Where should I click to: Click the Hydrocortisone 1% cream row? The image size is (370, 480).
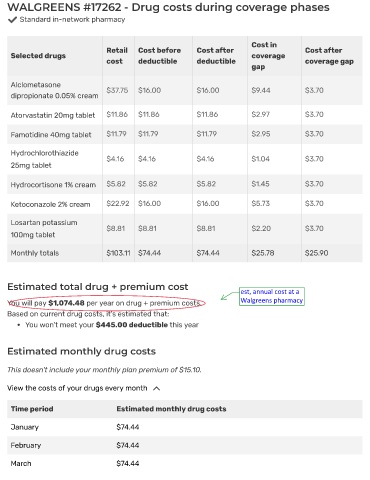pyautogui.click(x=185, y=184)
